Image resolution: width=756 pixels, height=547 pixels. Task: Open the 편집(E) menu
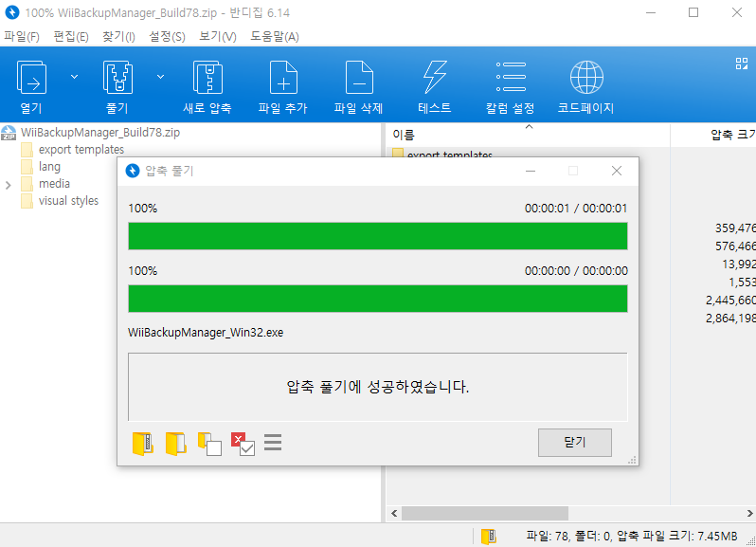pyautogui.click(x=71, y=37)
